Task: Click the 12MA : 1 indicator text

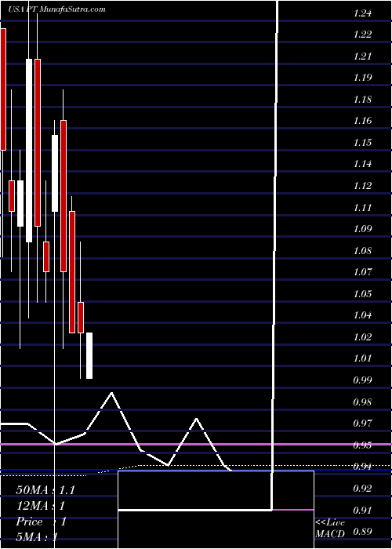Action: 42,506
